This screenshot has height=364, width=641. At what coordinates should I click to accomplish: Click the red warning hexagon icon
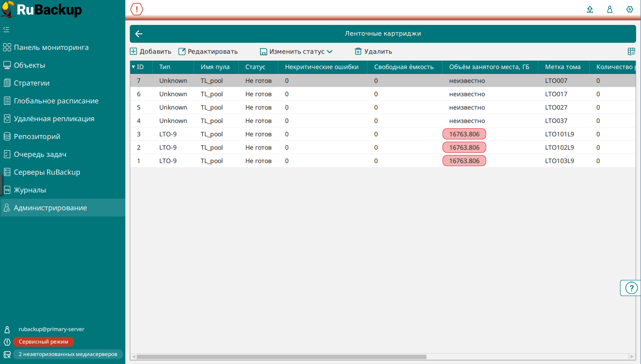[136, 9]
